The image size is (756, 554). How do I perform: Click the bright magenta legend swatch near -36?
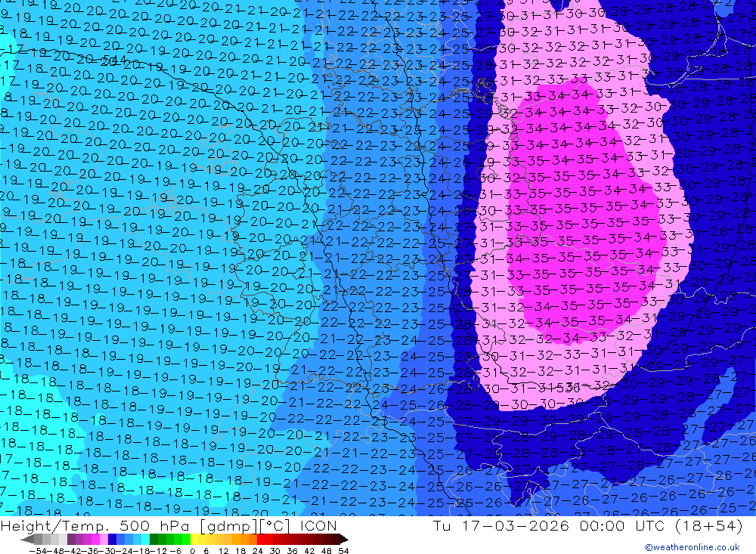[95, 539]
